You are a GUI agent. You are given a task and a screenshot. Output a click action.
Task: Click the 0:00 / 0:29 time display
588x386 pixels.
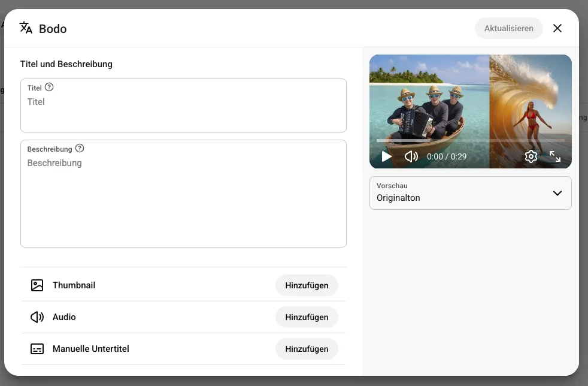click(447, 156)
